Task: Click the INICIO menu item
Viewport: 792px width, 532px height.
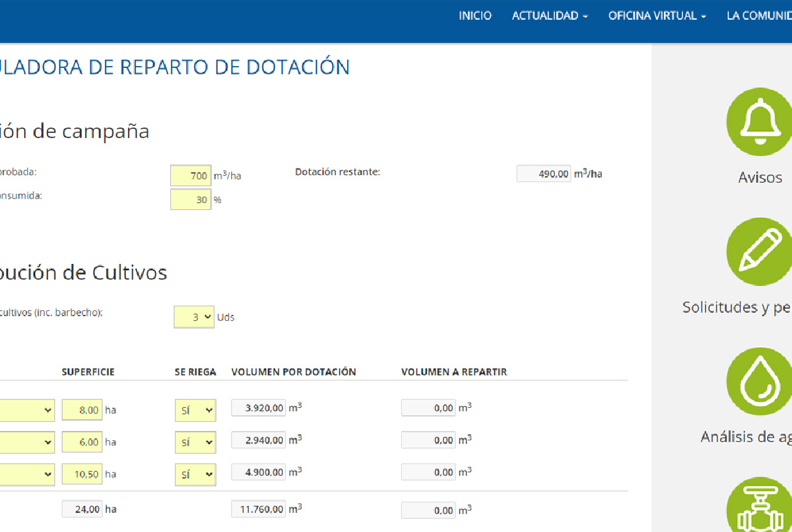Action: pos(475,15)
